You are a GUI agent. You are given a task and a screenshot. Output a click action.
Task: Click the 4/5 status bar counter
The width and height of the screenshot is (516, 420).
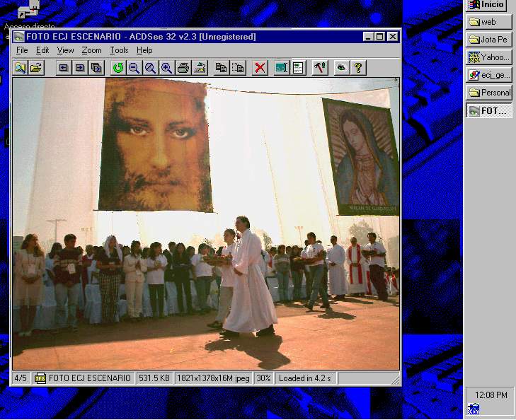click(21, 378)
